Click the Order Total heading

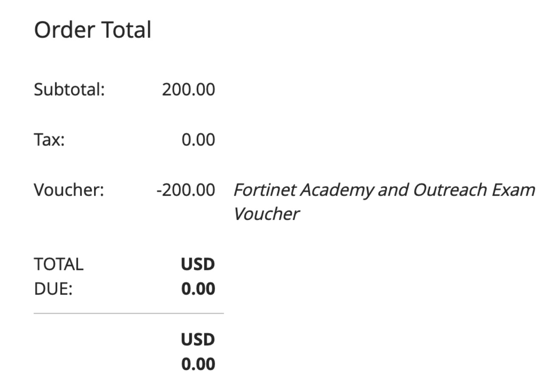(93, 30)
